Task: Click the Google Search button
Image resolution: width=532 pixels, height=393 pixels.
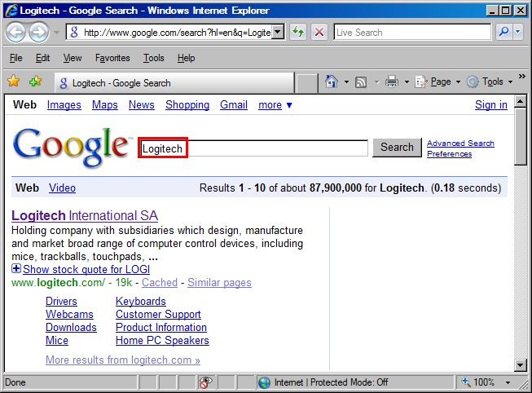Action: (x=397, y=148)
